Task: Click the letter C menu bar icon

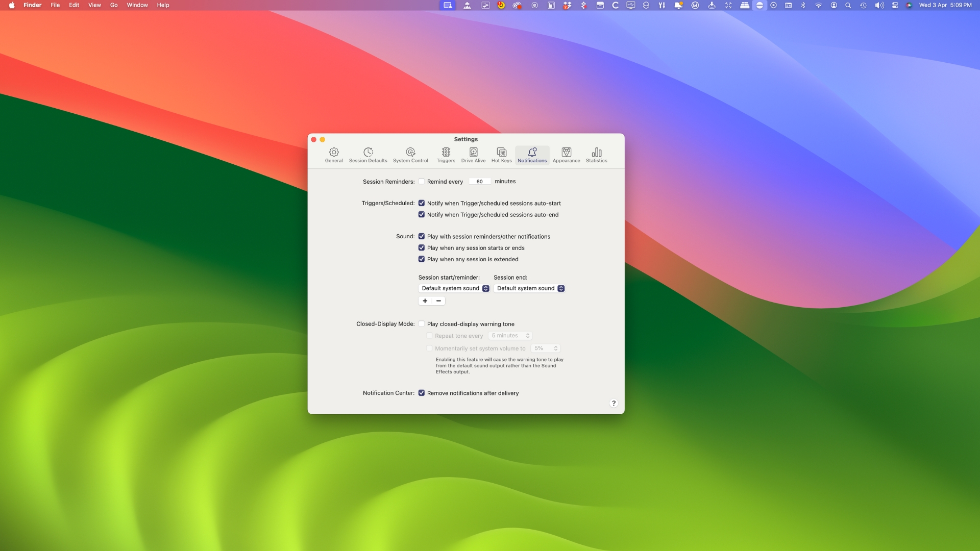Action: pos(616,5)
